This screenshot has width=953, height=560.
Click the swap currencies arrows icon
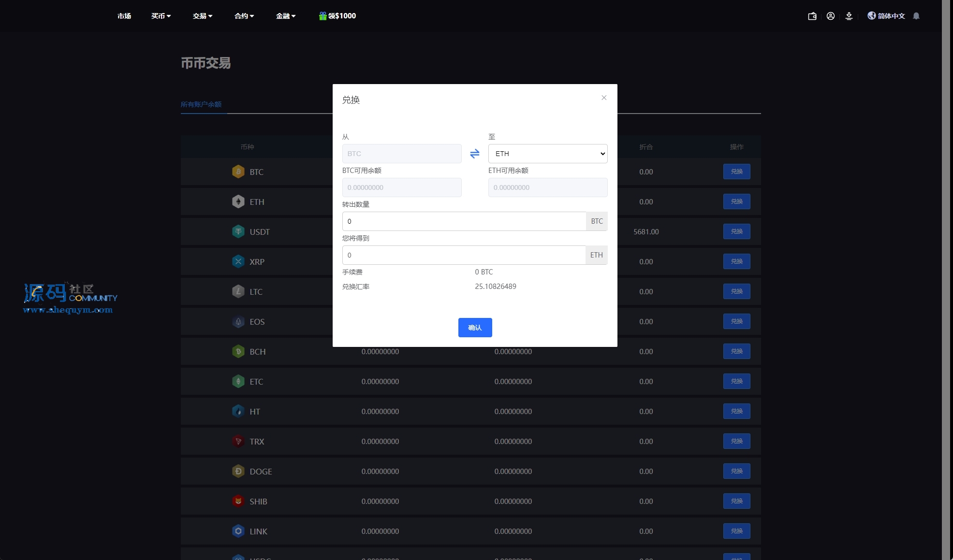474,154
